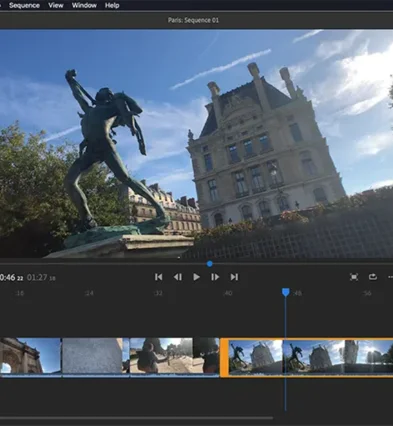Click the blue timeline playhead marker
Screen dimensions: 393x426
point(286,292)
